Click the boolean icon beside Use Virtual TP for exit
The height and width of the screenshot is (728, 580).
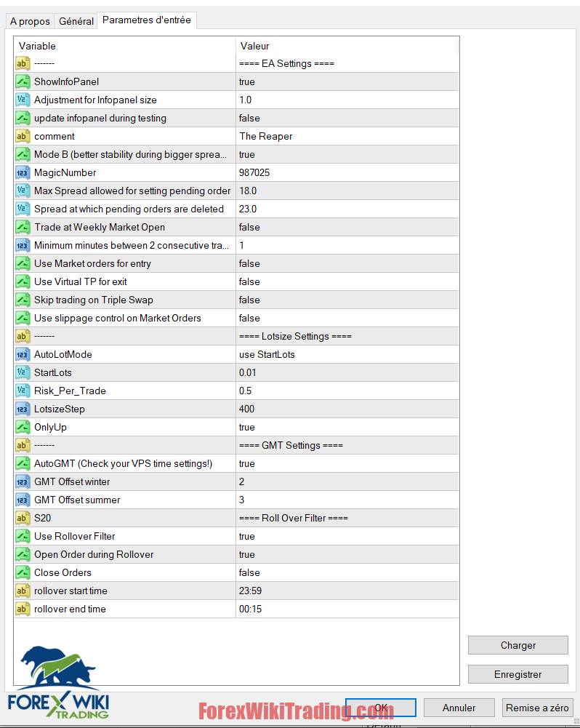point(23,282)
